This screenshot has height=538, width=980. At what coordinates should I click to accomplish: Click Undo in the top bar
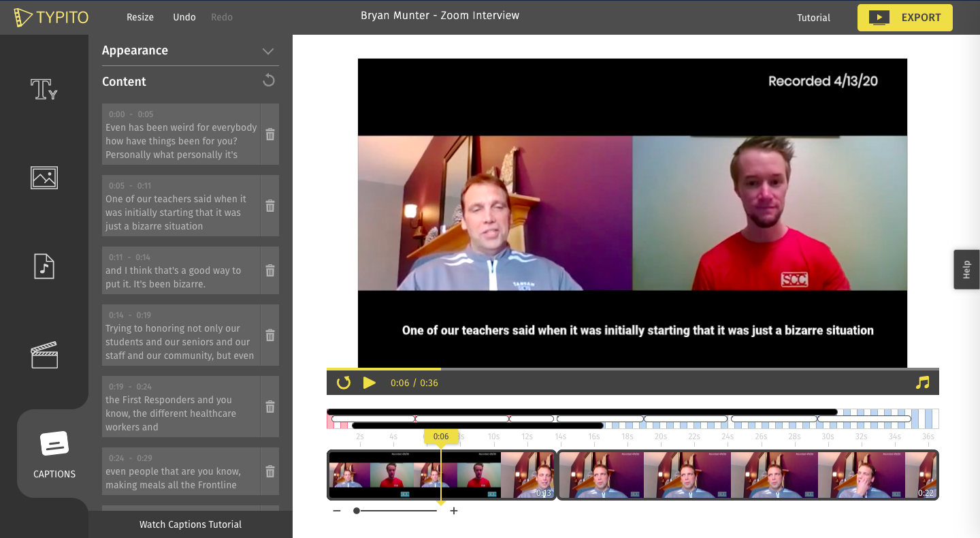tap(184, 17)
